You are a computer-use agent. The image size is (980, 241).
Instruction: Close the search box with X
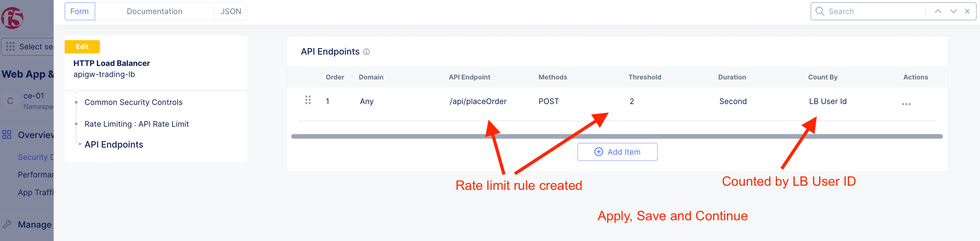(x=967, y=12)
